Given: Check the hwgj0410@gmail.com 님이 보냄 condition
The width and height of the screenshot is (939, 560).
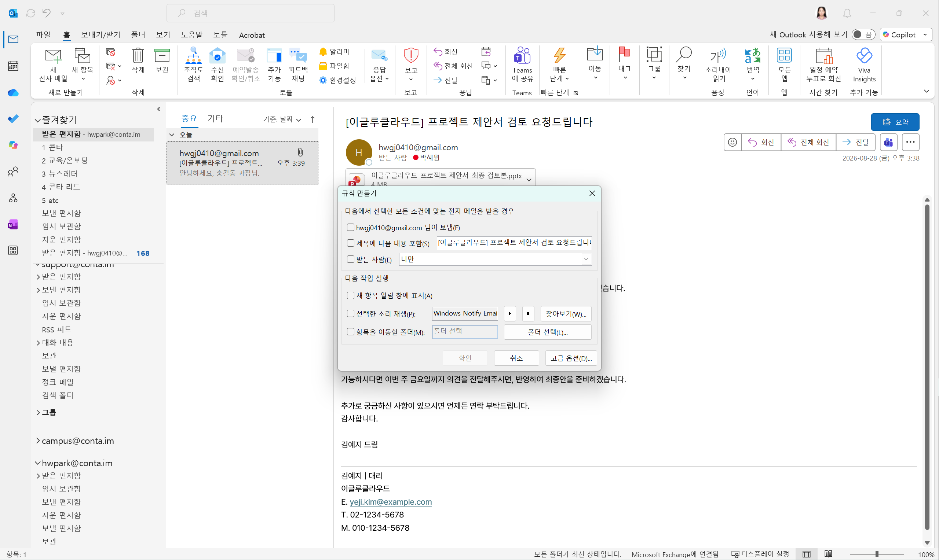Looking at the screenshot, I should click(x=350, y=227).
